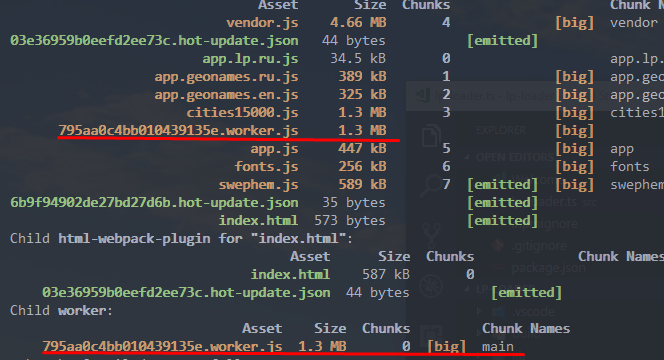664x360 pixels.
Task: Select index.html in the 587 kB row
Action: (x=290, y=274)
